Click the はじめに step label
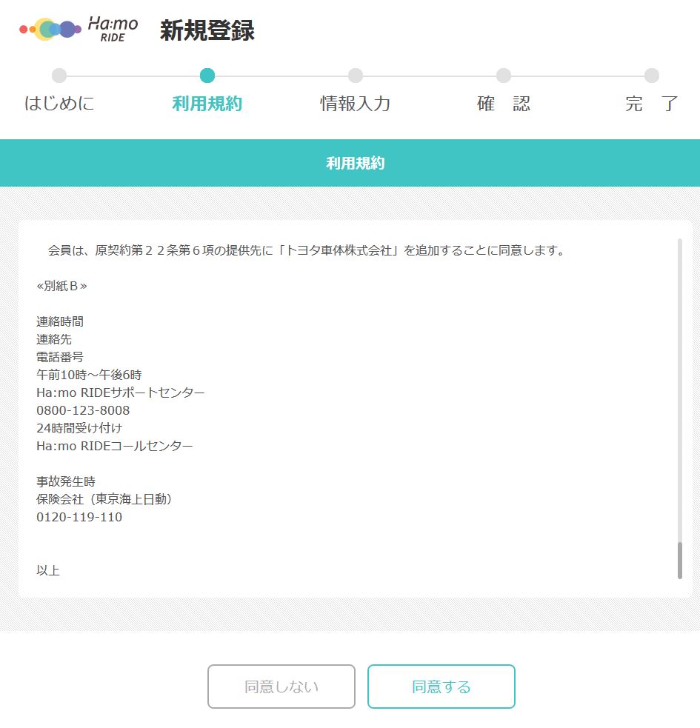 tap(59, 103)
